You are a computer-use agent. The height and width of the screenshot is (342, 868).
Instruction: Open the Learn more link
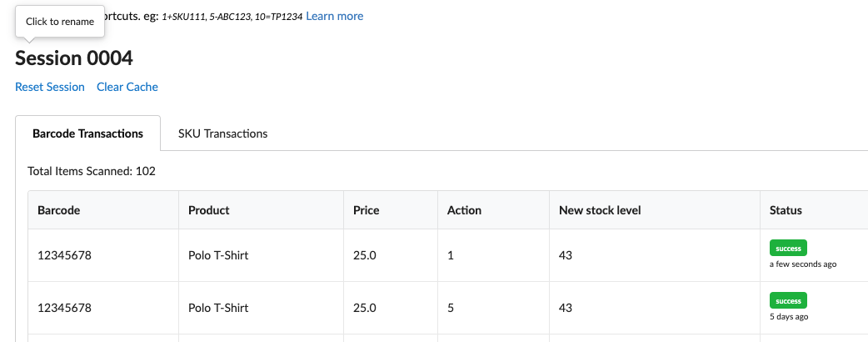[x=334, y=16]
